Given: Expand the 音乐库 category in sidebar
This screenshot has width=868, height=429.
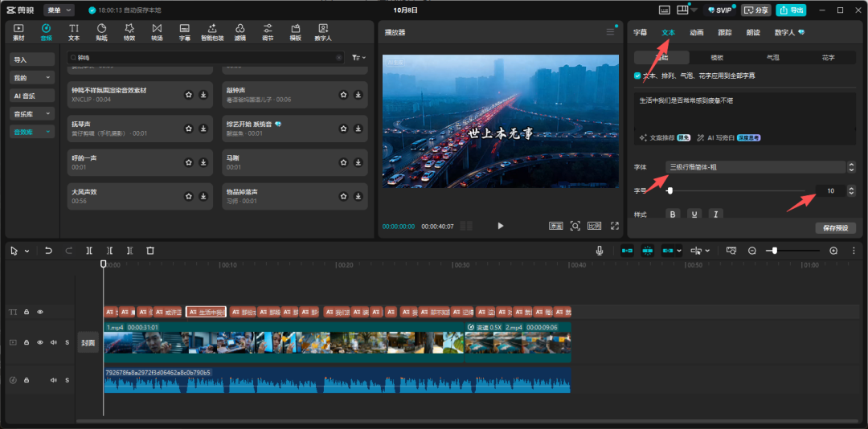Looking at the screenshot, I should pyautogui.click(x=32, y=114).
